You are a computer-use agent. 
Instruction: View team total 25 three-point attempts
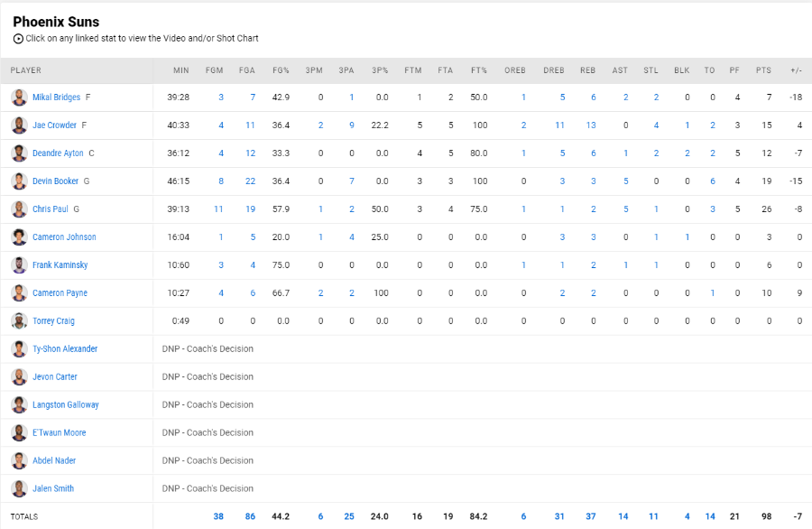[x=349, y=516]
